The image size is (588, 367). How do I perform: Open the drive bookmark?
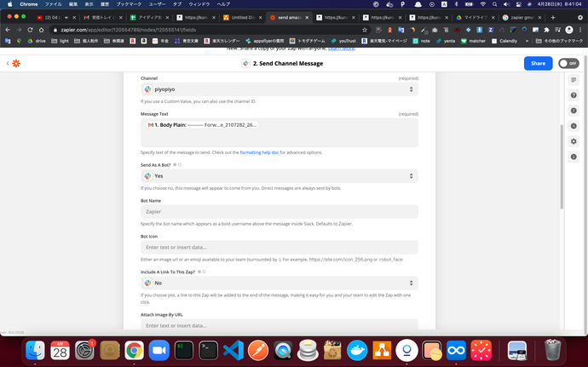tap(37, 41)
